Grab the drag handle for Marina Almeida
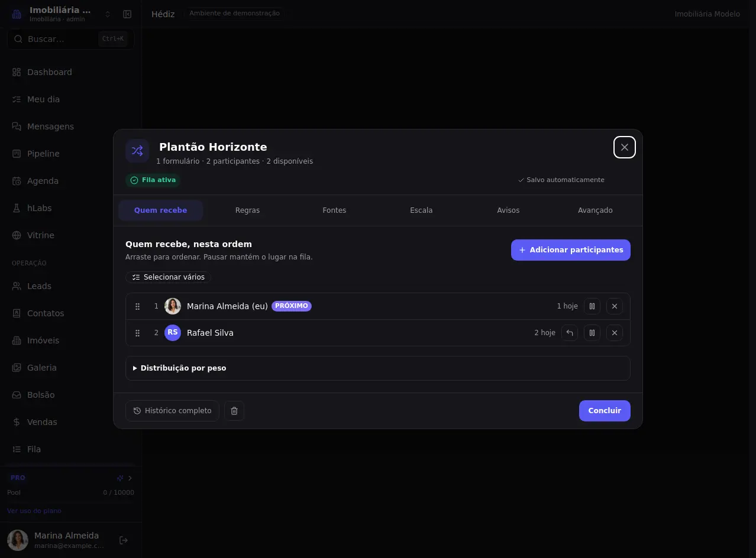This screenshot has width=756, height=558. [137, 306]
